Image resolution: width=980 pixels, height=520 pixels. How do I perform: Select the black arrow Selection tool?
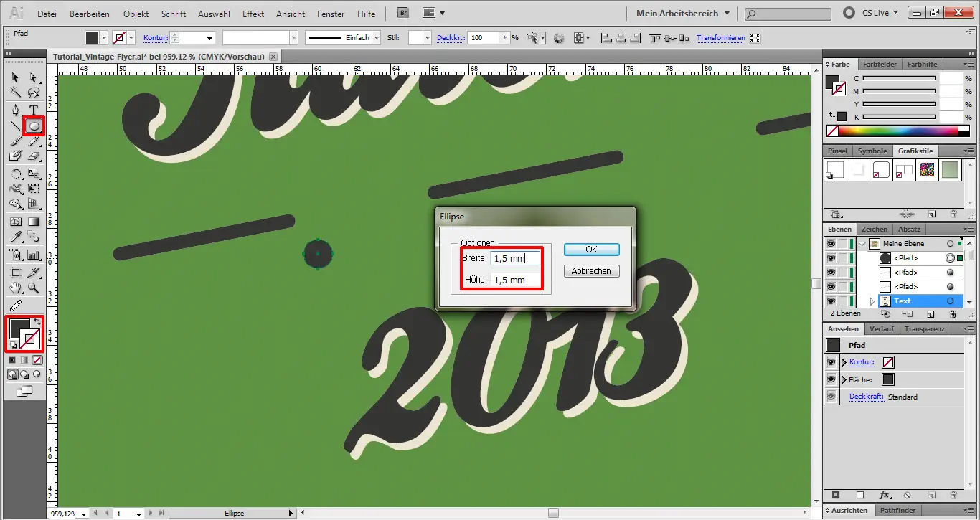pos(16,77)
